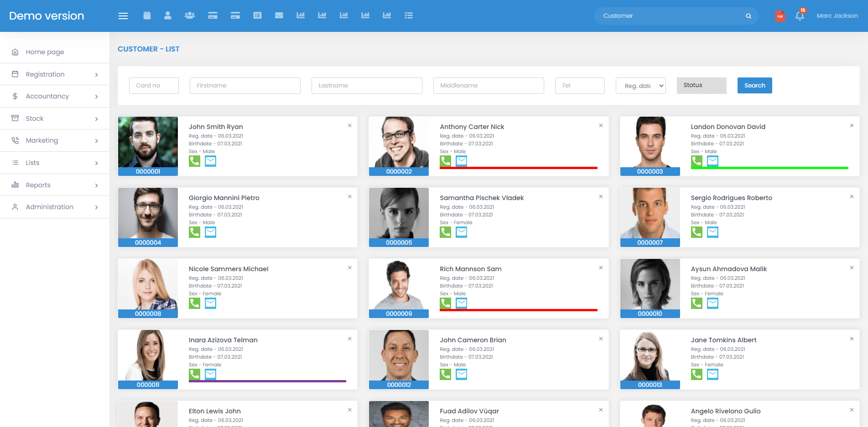This screenshot has height=427, width=868.
Task: Expand the Accountancy sidebar section
Action: tap(55, 96)
